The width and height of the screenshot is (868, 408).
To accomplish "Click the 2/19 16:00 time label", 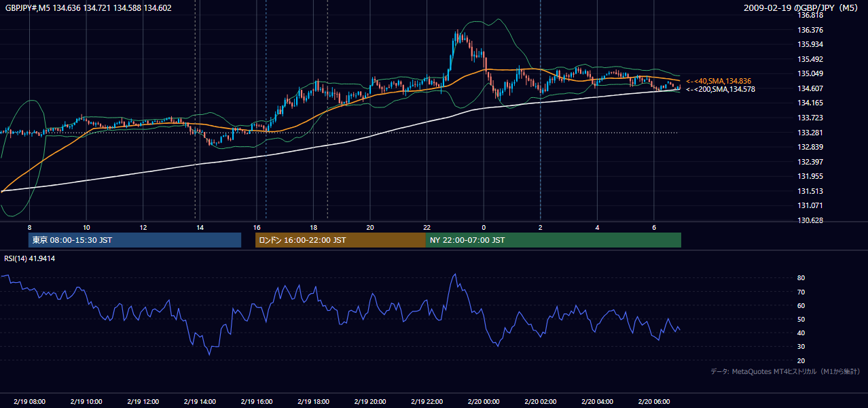I will (x=256, y=401).
